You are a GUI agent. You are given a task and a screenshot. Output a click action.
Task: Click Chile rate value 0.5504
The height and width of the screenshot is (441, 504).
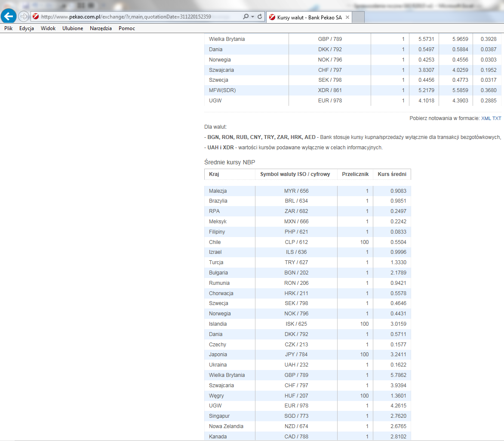pyautogui.click(x=398, y=242)
